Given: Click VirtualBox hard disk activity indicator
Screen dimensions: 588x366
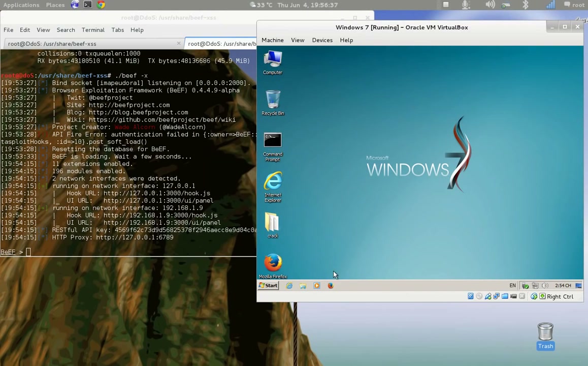Looking at the screenshot, I should [x=471, y=296].
